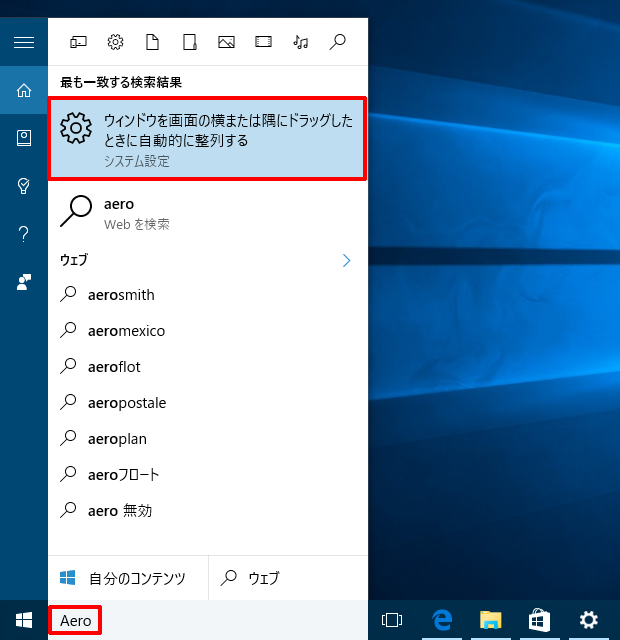This screenshot has width=620, height=640.
Task: Click the Aero search input box
Action: (207, 620)
